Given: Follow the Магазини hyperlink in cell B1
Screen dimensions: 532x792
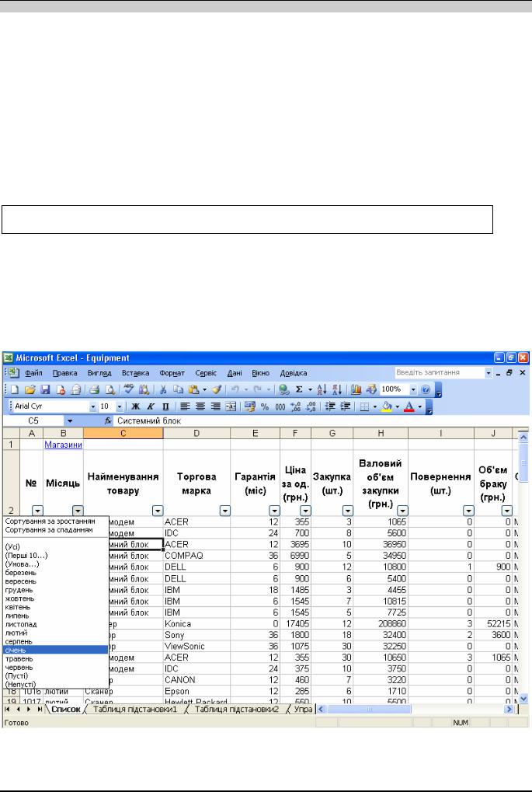Looking at the screenshot, I should click(63, 445).
